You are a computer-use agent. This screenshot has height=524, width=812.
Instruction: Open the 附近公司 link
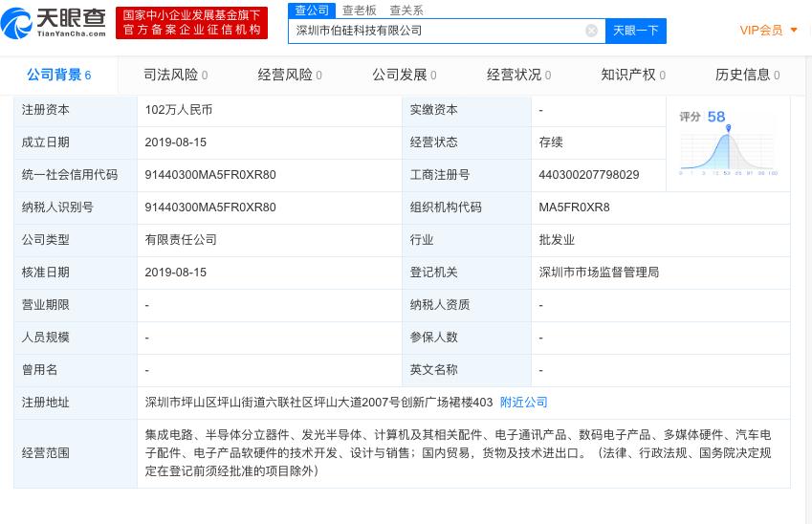(x=523, y=403)
